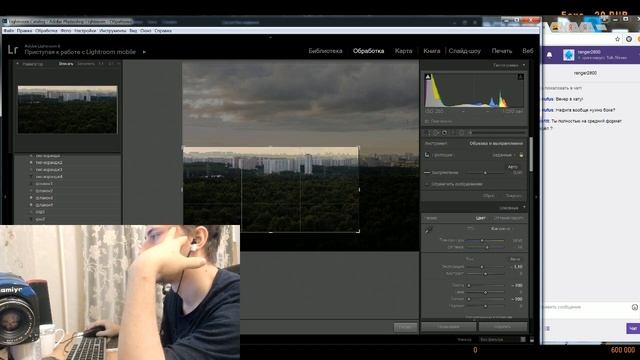Expand the Lightroom mobile identity plate arrow

[144, 52]
